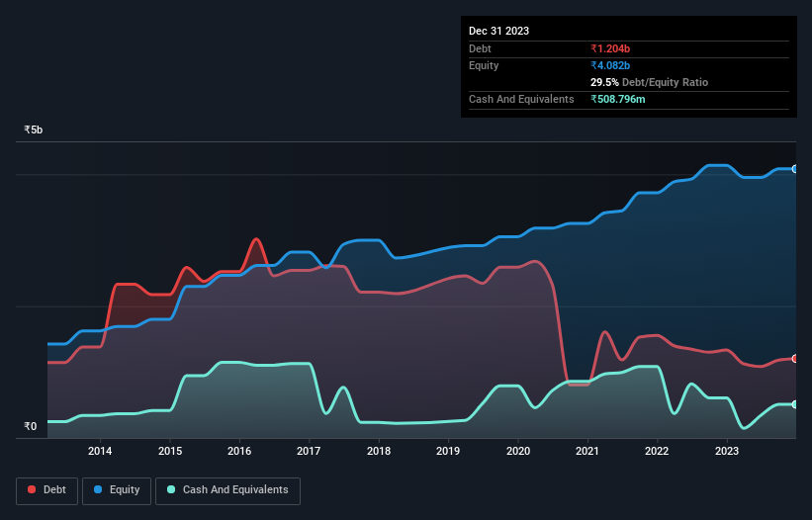Toggle the Cash And Equivalents legend button

click(x=227, y=490)
